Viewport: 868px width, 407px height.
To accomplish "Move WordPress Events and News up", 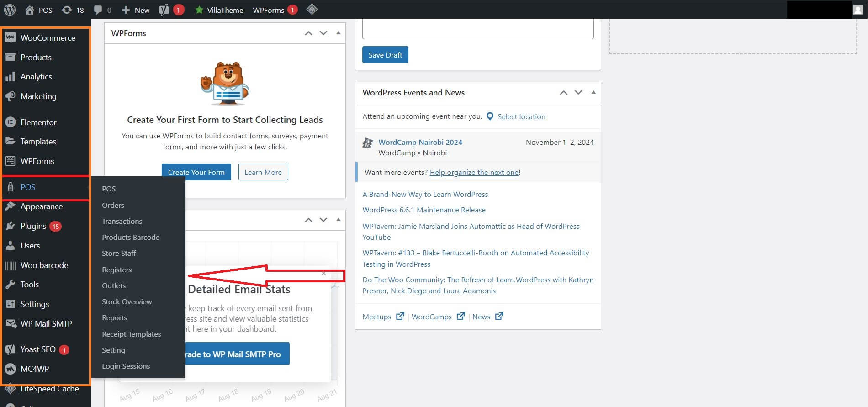I will coord(564,92).
